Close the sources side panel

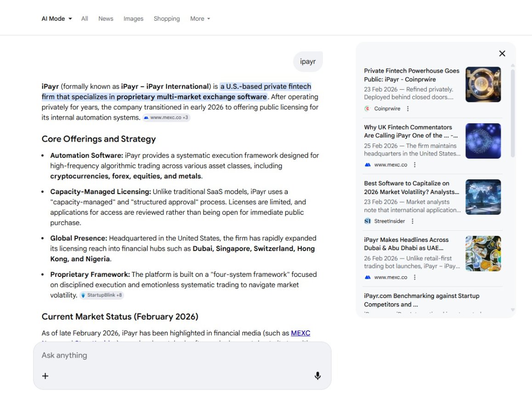tap(502, 53)
